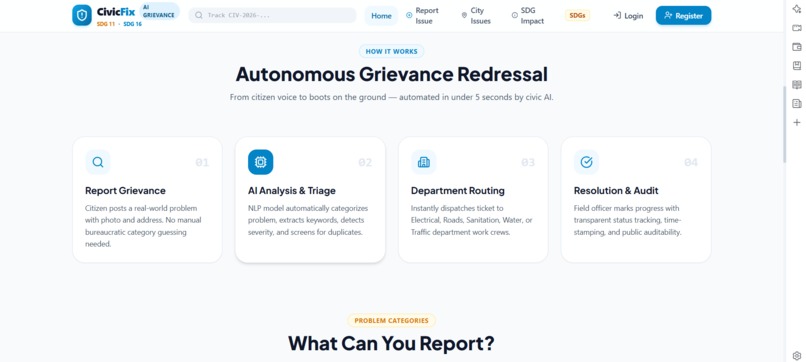Viewport: 806px width, 362px height.
Task: Click the Login link
Action: pos(628,16)
